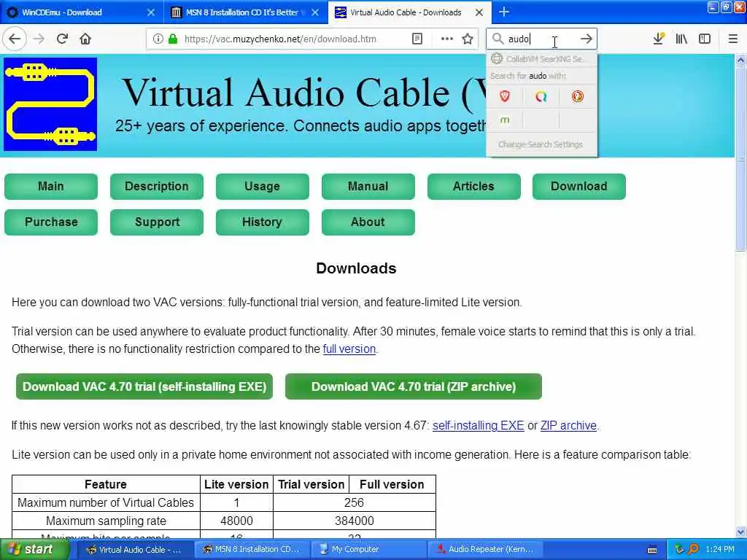Open the browser home page
This screenshot has width=747, height=560.
pos(85,39)
